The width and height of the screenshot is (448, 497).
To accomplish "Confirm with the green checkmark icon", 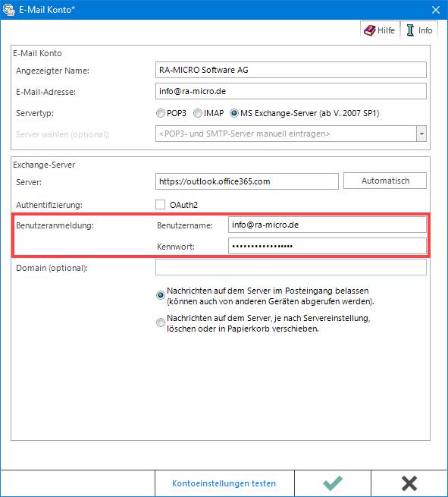I will pyautogui.click(x=333, y=483).
